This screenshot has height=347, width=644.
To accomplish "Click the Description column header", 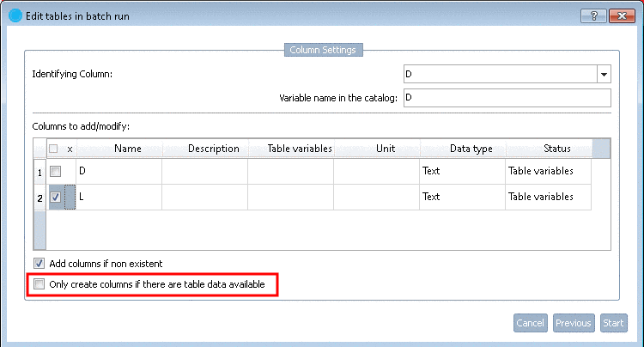I will (205, 149).
